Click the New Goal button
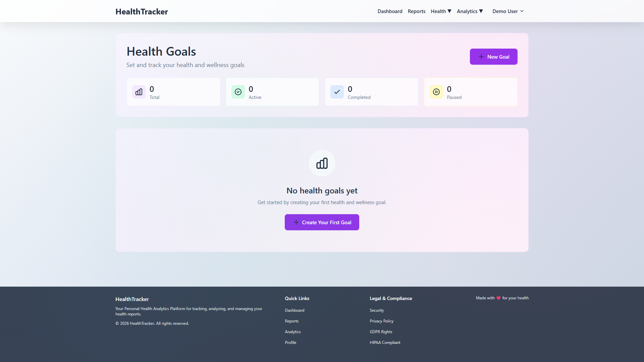 tap(493, 57)
